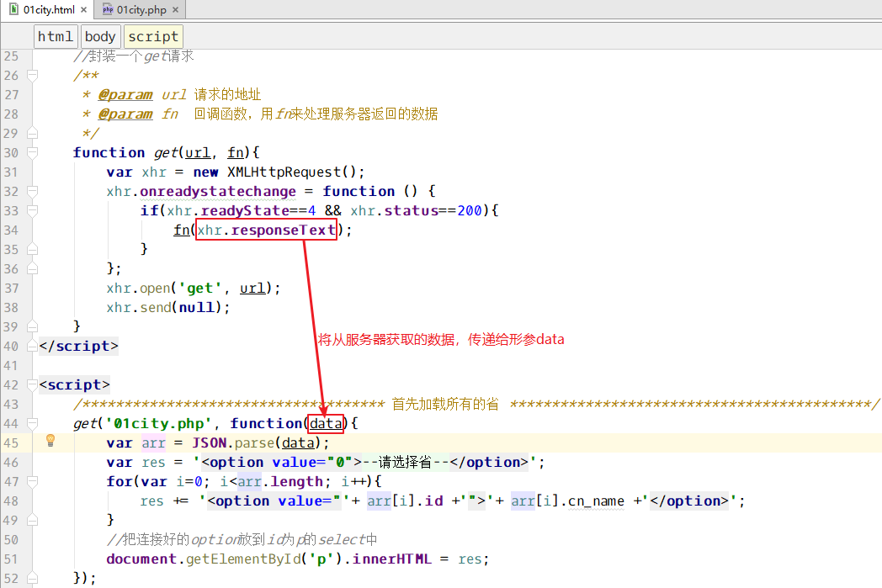Viewport: 882px width, 588px height.
Task: Collapse the get callback fold at line 44
Action: [33, 423]
